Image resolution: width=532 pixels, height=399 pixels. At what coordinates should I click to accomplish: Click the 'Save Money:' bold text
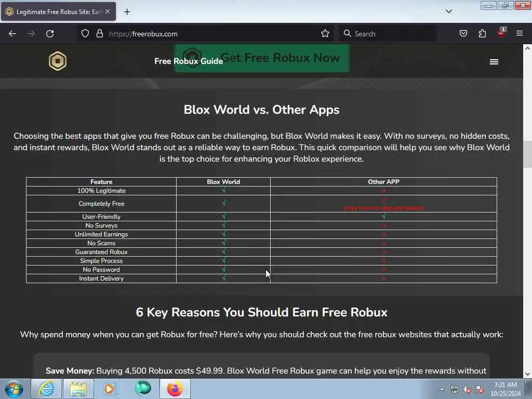click(x=70, y=370)
